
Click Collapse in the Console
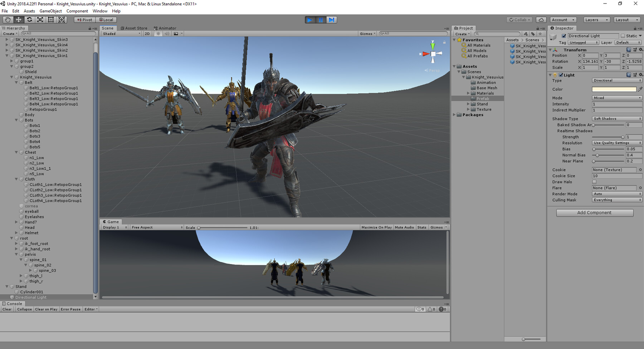(x=24, y=309)
